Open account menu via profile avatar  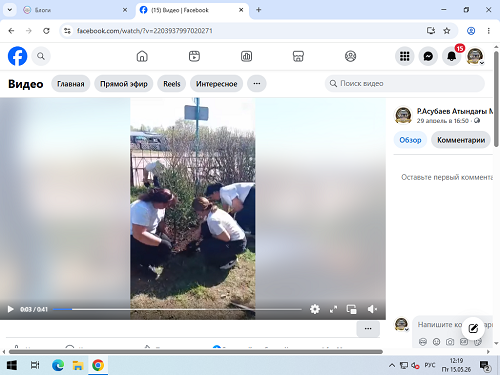coord(475,56)
